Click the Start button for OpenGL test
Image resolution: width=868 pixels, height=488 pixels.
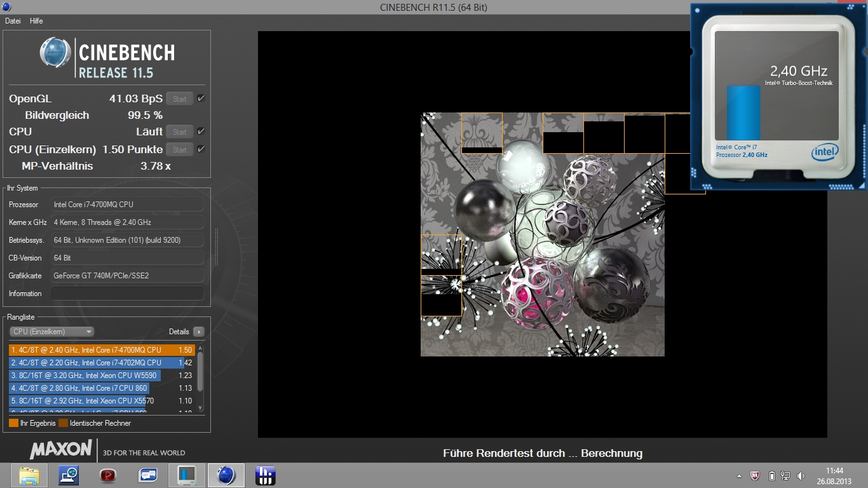click(x=180, y=98)
